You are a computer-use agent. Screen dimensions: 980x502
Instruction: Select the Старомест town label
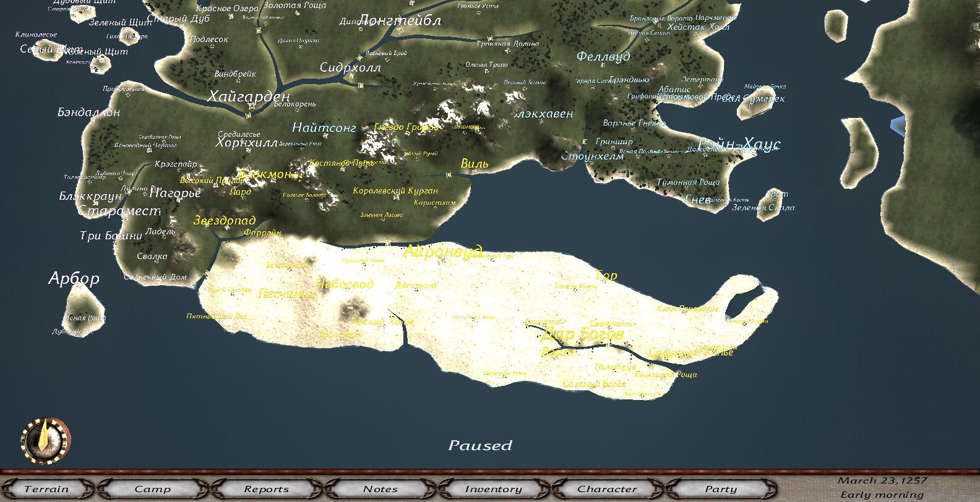click(x=119, y=211)
